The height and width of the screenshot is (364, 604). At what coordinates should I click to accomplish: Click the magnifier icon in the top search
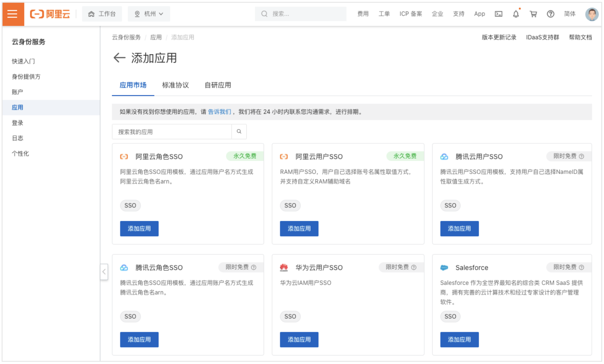264,14
